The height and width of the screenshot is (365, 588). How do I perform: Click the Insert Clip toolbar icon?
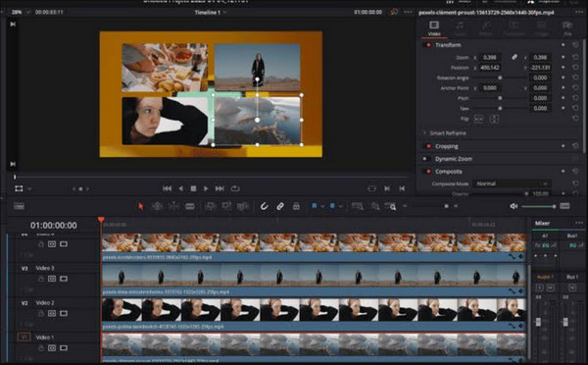[x=211, y=206]
